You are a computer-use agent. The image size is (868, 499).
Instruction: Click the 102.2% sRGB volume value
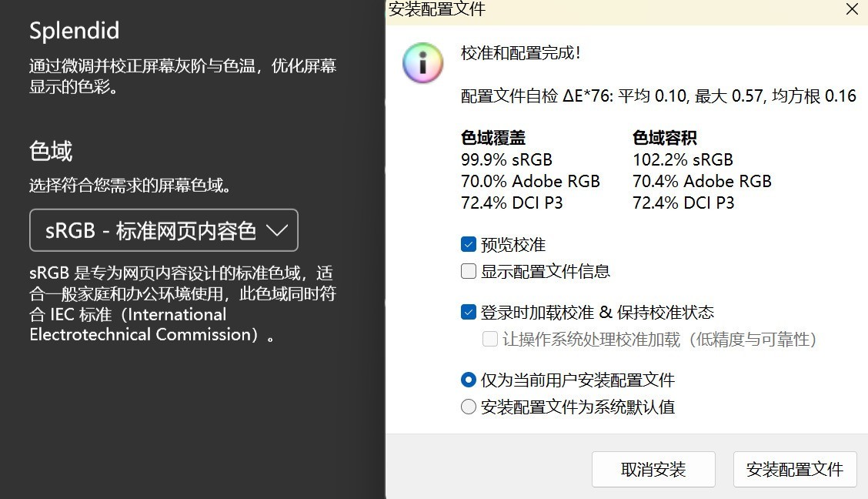click(683, 159)
